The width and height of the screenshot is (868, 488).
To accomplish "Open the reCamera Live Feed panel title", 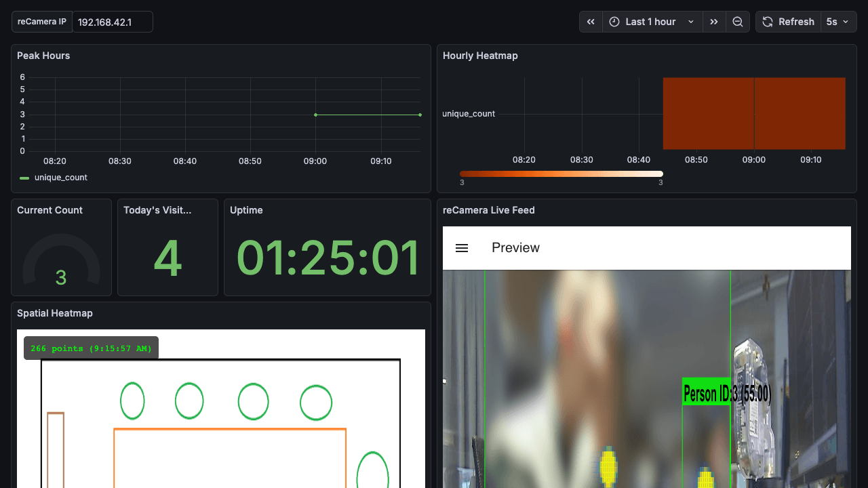I will click(489, 210).
